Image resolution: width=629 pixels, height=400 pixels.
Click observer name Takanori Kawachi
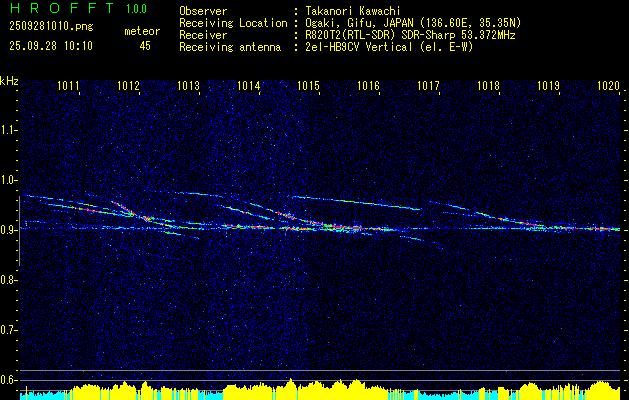tap(353, 11)
